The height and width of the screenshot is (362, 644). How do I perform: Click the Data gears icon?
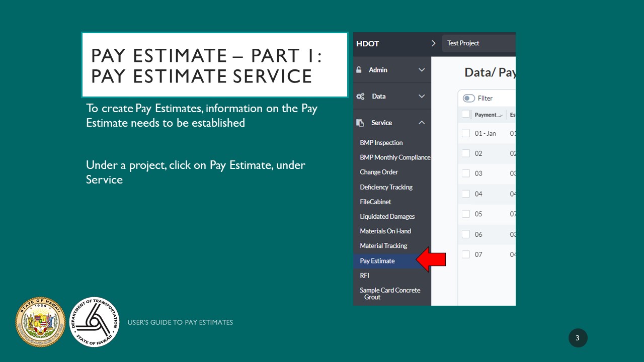(x=360, y=96)
